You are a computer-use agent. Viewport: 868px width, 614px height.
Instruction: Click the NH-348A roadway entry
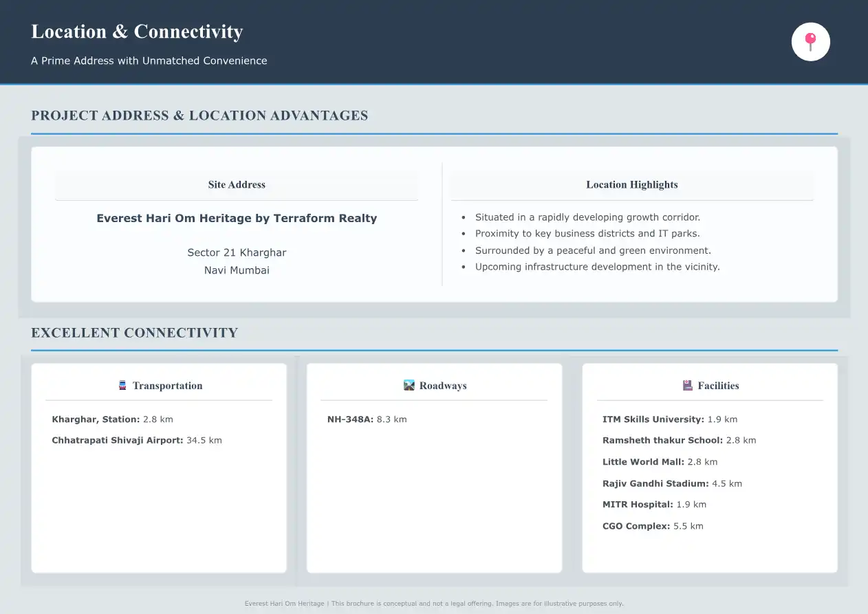(x=367, y=419)
